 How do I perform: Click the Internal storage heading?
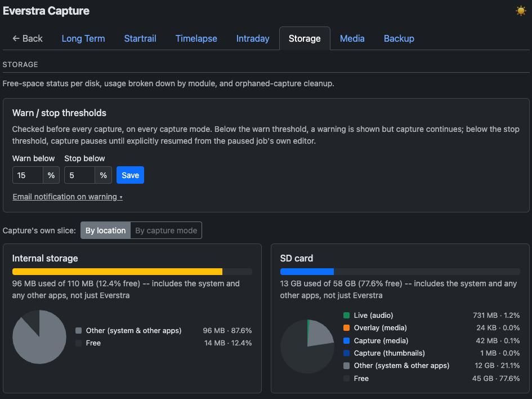(x=45, y=259)
